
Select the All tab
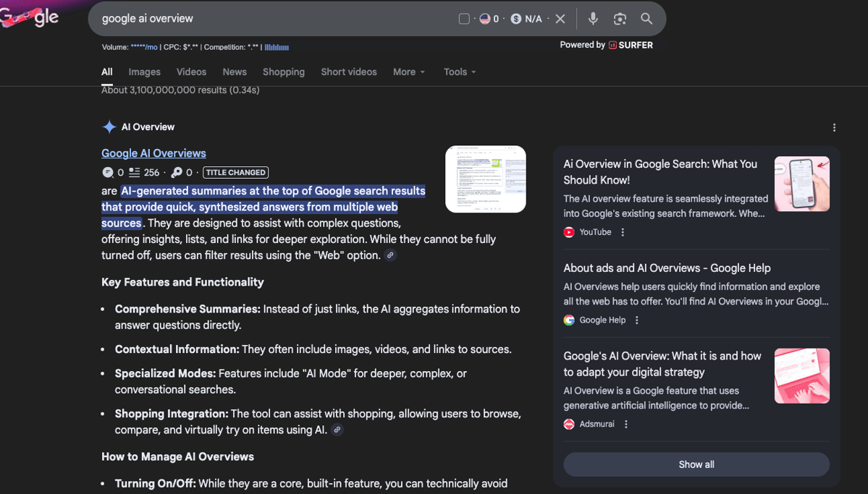(107, 72)
